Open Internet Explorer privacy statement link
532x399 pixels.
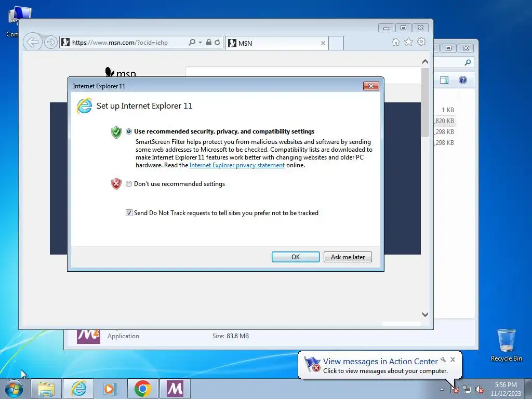(x=237, y=165)
